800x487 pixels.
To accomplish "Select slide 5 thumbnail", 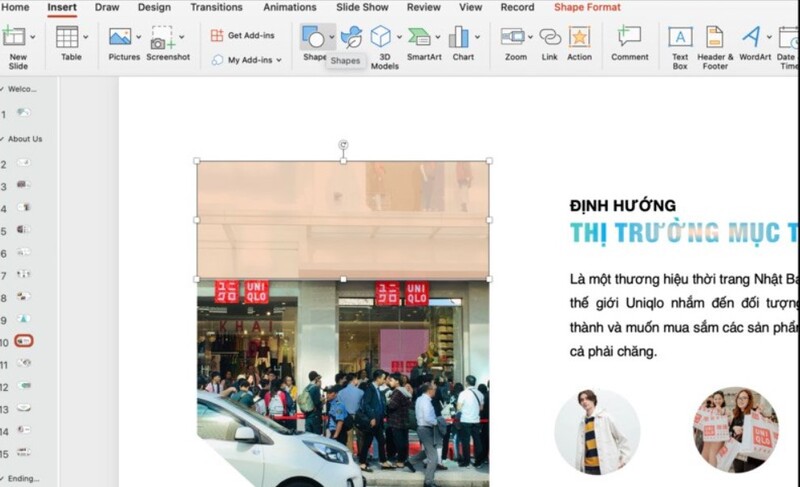I will [23, 229].
